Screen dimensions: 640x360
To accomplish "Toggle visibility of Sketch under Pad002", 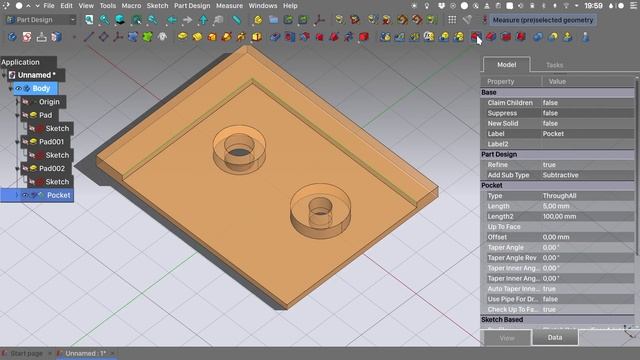I will [32, 182].
